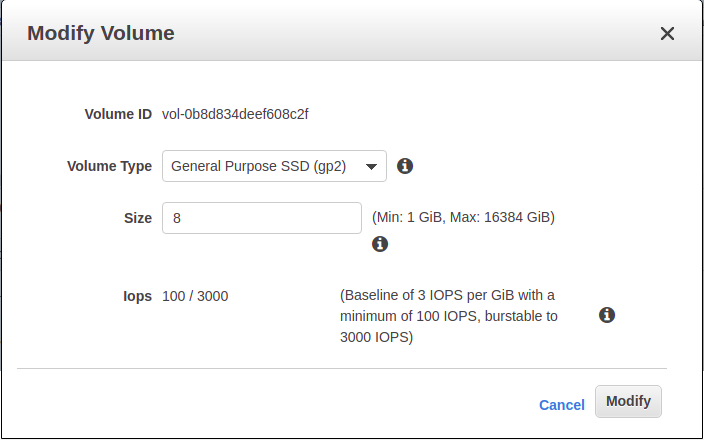Click the Volume ID label
This screenshot has width=704, height=440.
point(118,114)
